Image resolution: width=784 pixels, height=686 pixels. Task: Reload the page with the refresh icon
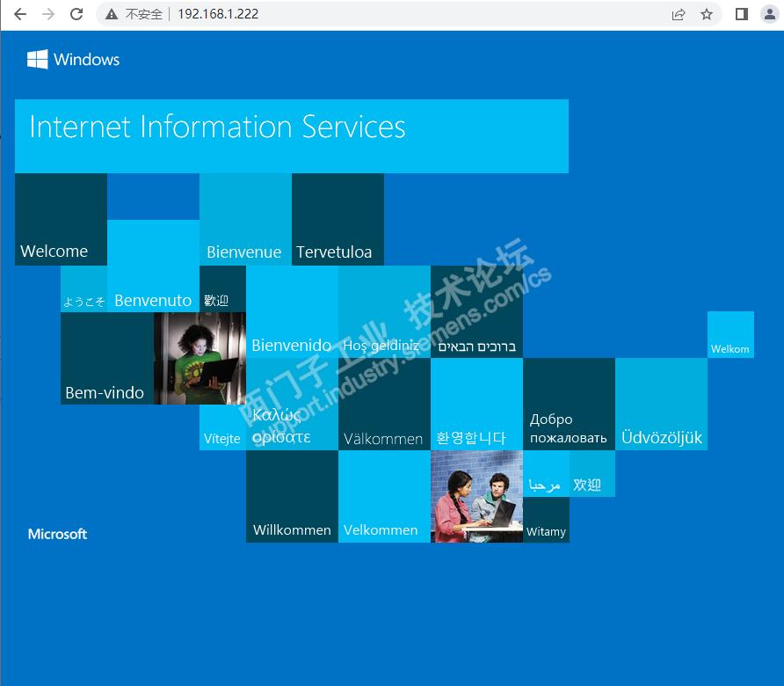[x=76, y=14]
